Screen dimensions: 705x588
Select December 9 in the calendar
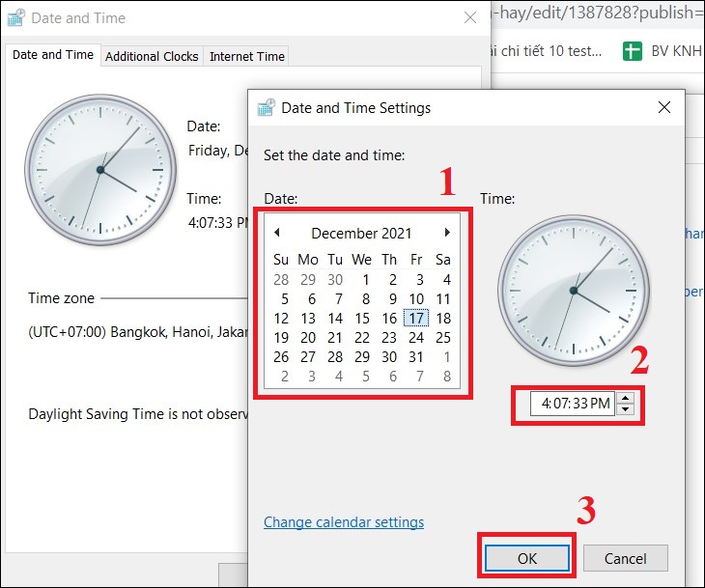(x=392, y=299)
